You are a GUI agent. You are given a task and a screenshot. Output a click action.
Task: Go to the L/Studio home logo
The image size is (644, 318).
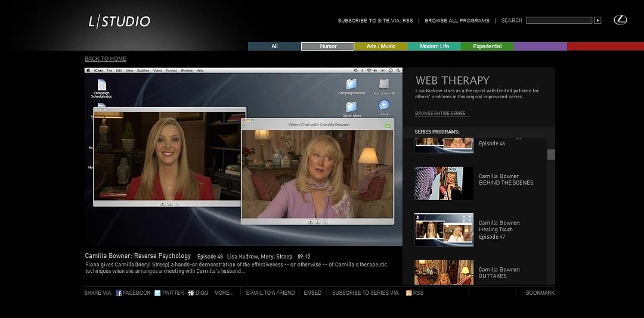coord(119,22)
